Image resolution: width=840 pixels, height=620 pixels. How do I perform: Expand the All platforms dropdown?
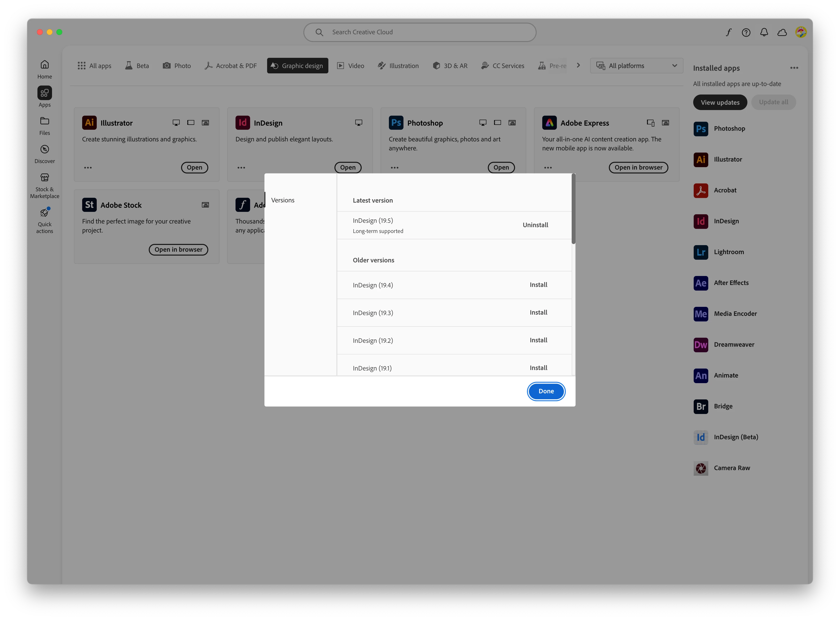coord(637,66)
